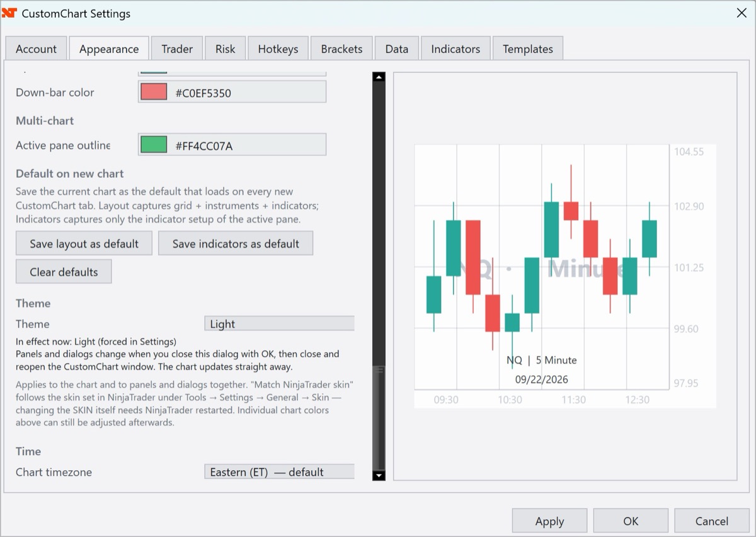The height and width of the screenshot is (537, 756).
Task: Click the 12:30 time label in preview
Action: click(x=637, y=400)
